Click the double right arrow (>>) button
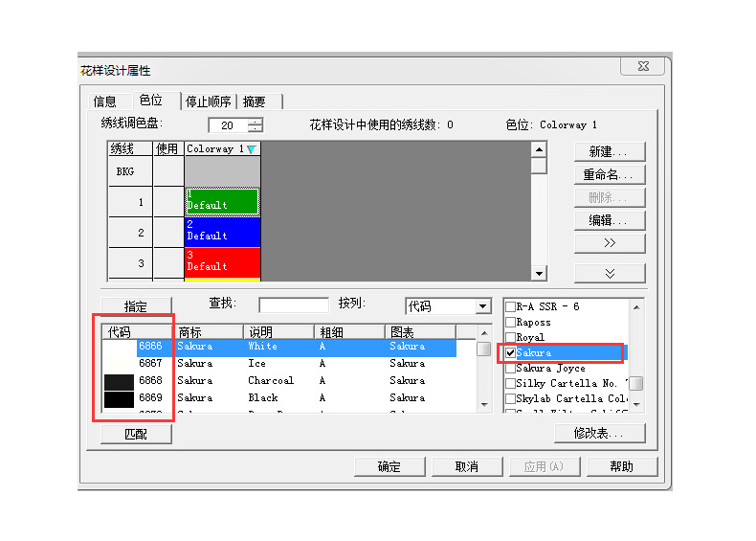 610,243
